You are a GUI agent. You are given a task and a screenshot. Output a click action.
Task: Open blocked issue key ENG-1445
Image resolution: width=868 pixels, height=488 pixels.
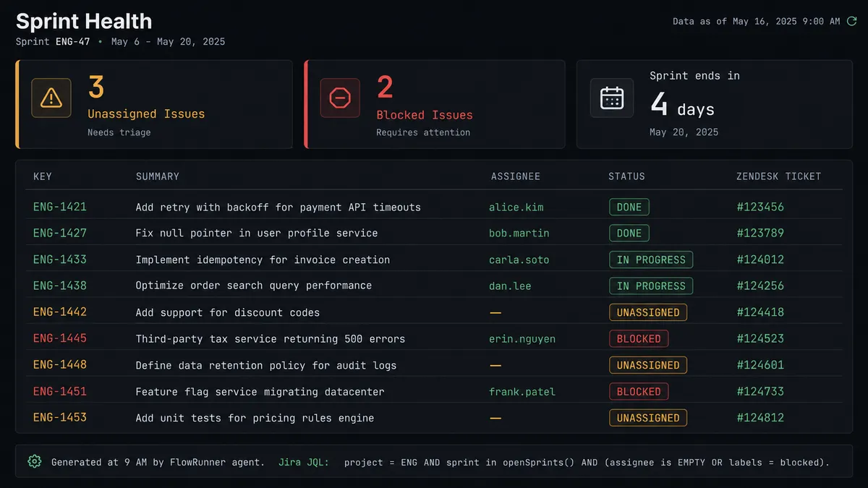[60, 338]
